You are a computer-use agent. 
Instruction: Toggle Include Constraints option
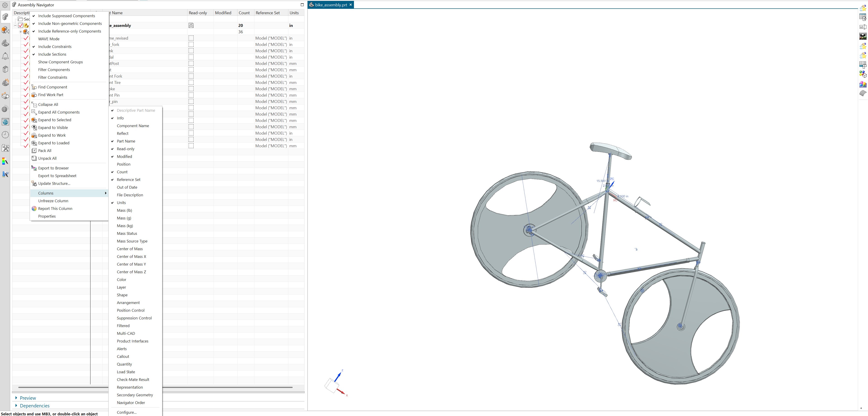(55, 47)
